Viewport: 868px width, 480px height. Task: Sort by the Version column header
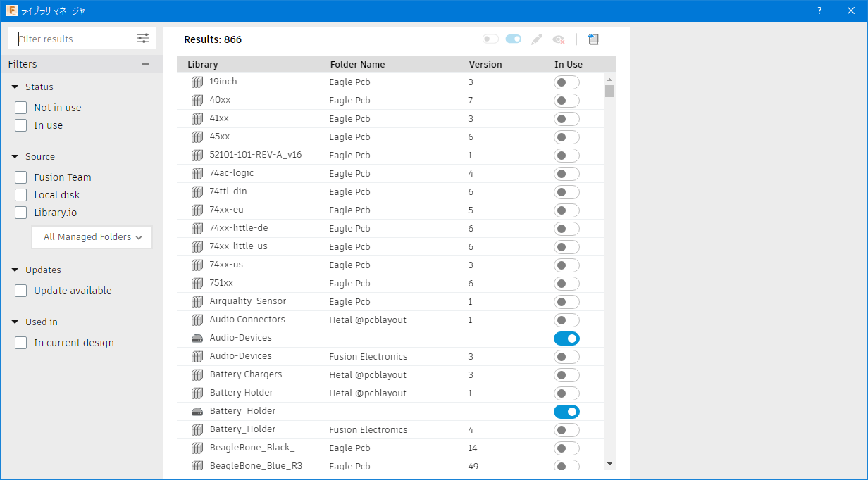pyautogui.click(x=485, y=65)
